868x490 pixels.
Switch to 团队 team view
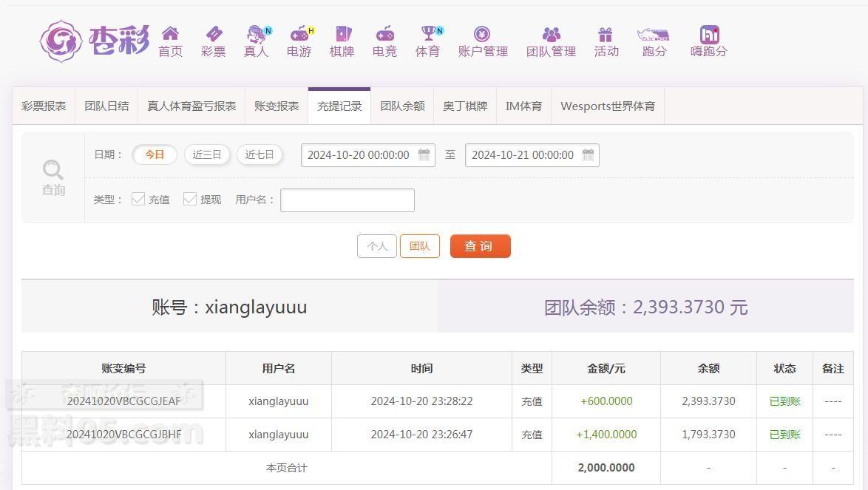[420, 246]
